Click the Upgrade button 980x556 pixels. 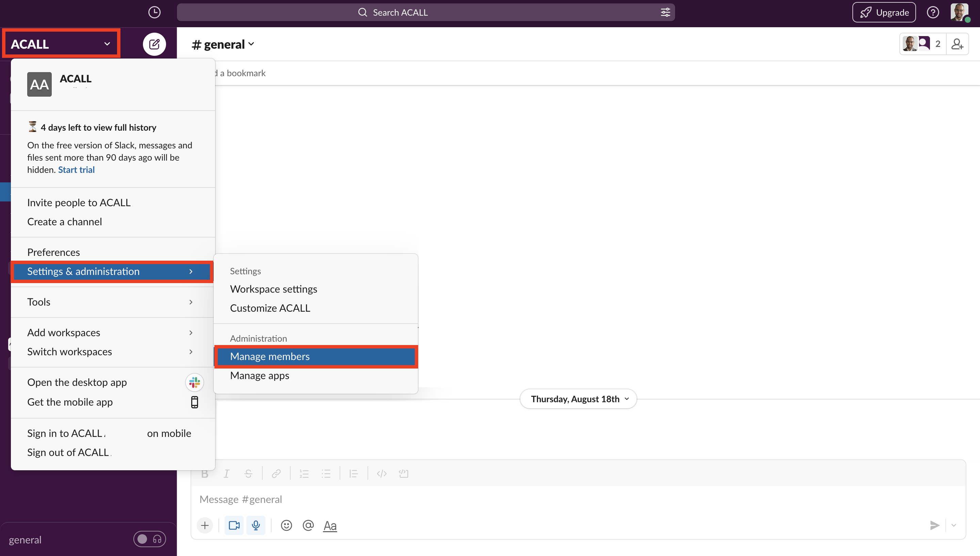pyautogui.click(x=884, y=12)
